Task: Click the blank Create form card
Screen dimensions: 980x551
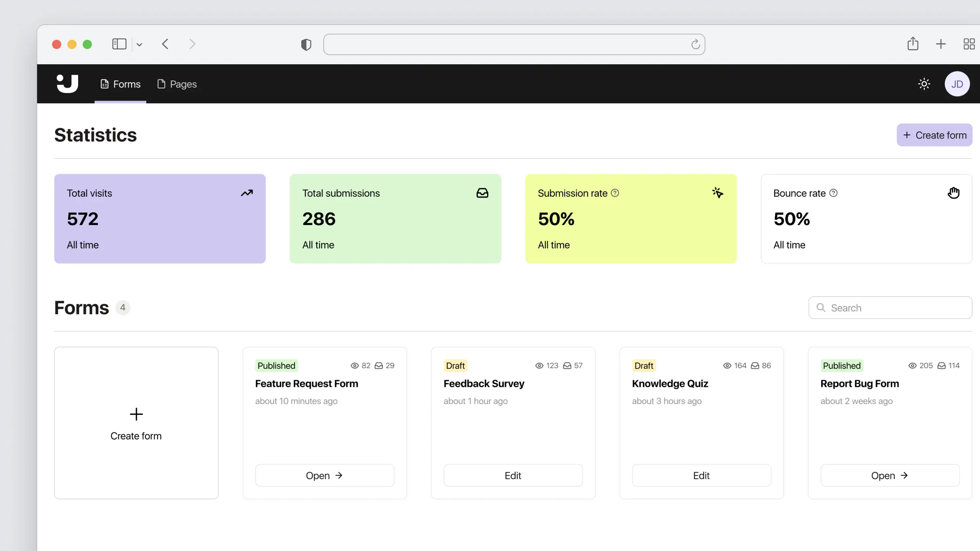Action: [x=136, y=423]
